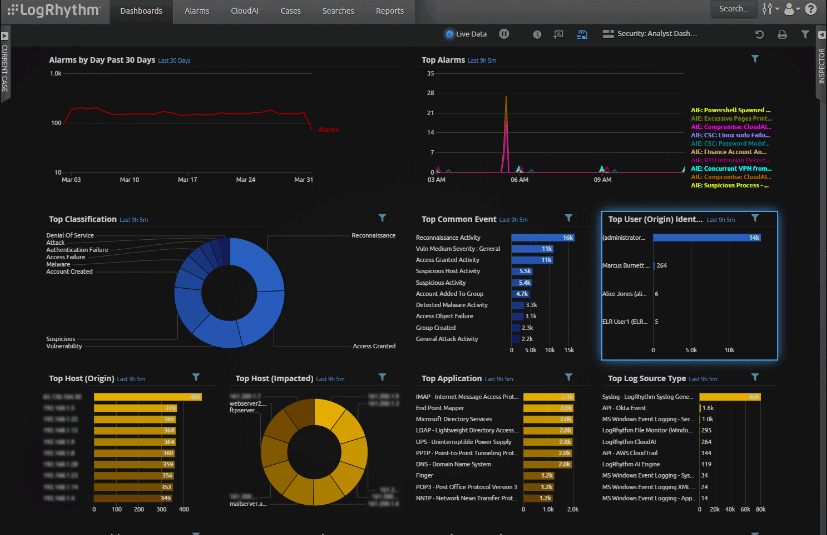Open the dashboard toolbar filter icon

pos(805,34)
